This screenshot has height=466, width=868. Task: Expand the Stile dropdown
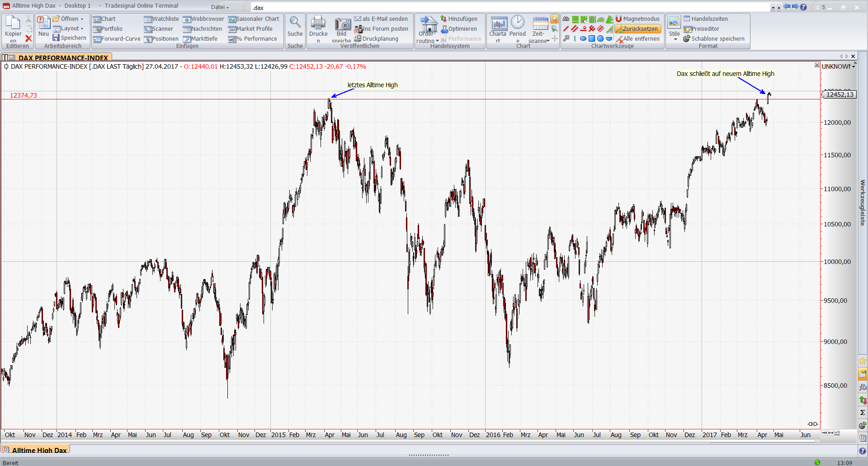[x=675, y=39]
